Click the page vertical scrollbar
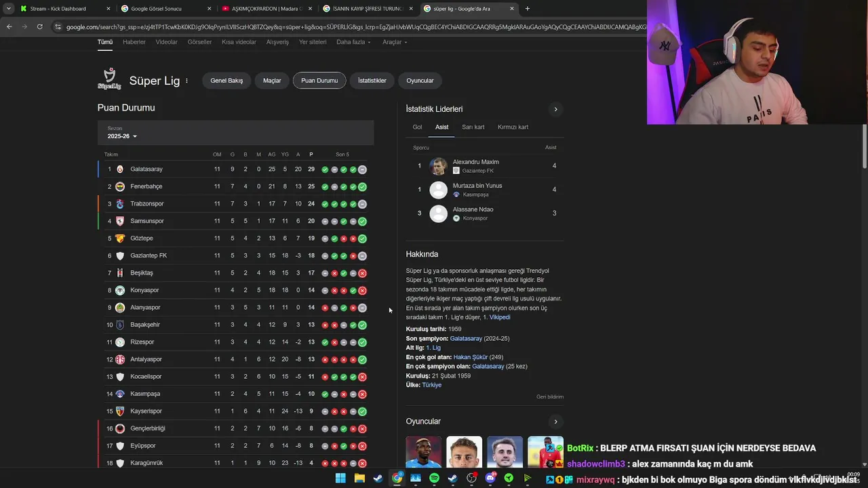868x488 pixels. tap(865, 146)
